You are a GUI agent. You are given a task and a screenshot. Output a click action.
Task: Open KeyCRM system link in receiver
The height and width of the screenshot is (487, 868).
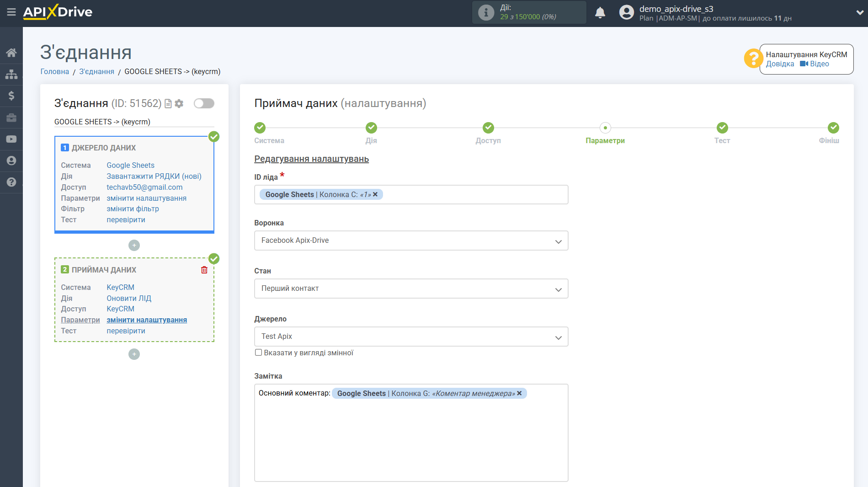tap(120, 287)
